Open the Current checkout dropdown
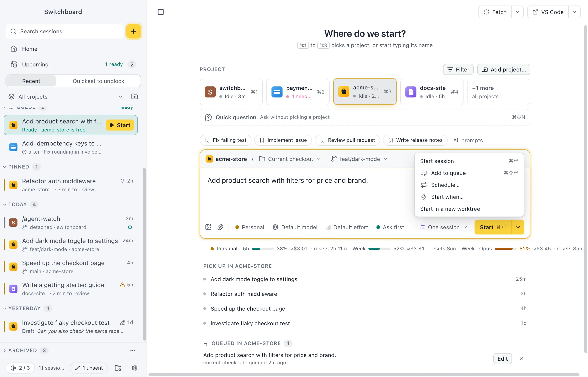588x377 pixels. click(290, 159)
